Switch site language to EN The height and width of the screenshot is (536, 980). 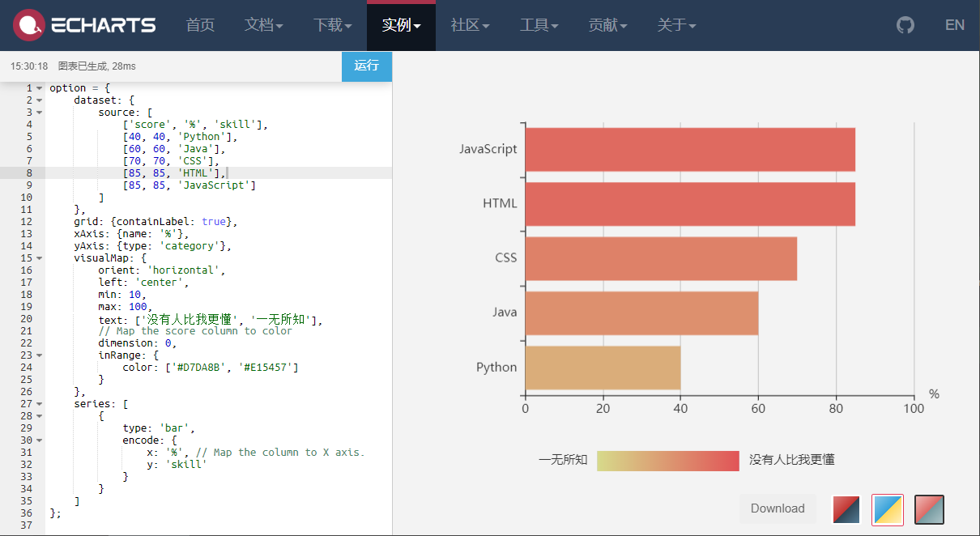[955, 24]
